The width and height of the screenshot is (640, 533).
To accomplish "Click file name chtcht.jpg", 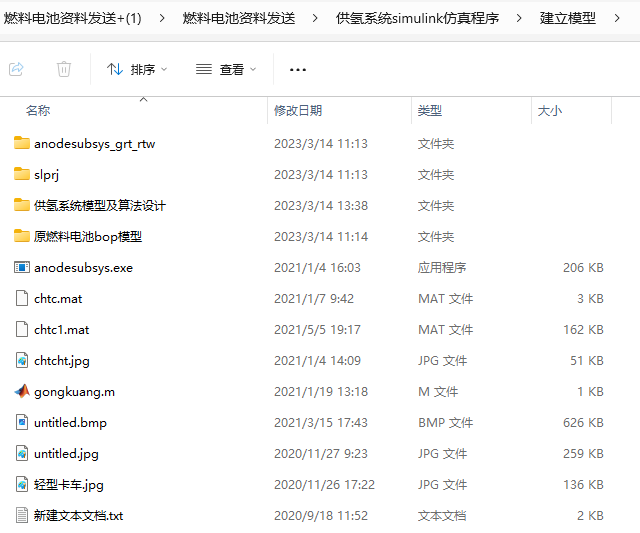I will click(x=62, y=361).
